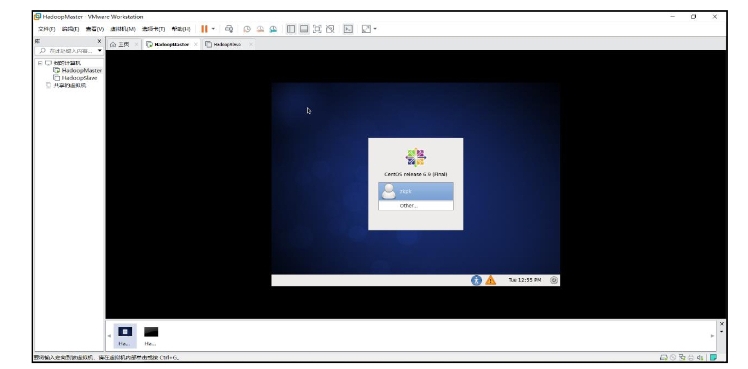Open the 文件(F) menu

pyautogui.click(x=46, y=29)
